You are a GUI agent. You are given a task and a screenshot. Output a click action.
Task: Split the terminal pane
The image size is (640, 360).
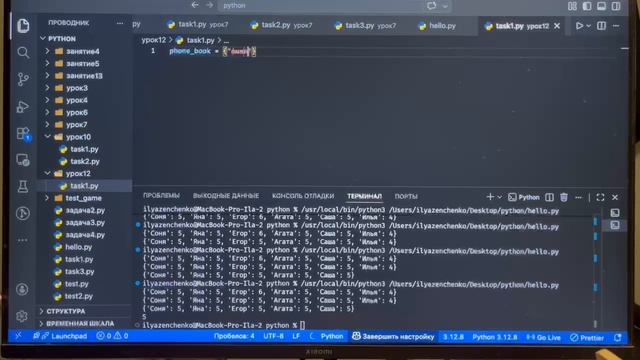(x=549, y=198)
